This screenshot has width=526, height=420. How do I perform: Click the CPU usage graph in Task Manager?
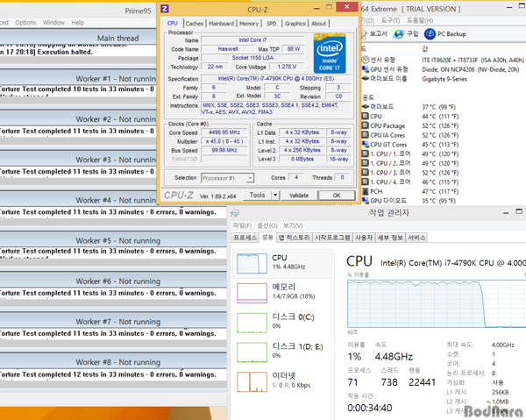point(437,304)
